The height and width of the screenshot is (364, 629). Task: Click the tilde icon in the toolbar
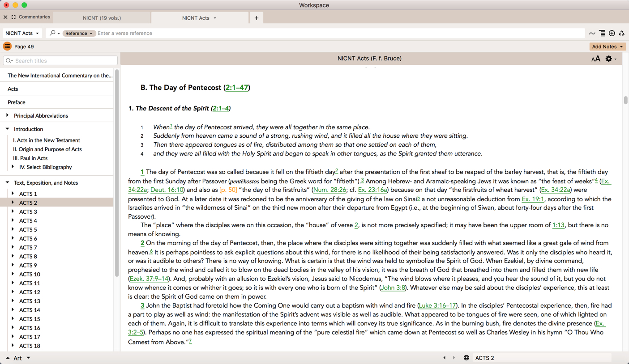point(592,34)
